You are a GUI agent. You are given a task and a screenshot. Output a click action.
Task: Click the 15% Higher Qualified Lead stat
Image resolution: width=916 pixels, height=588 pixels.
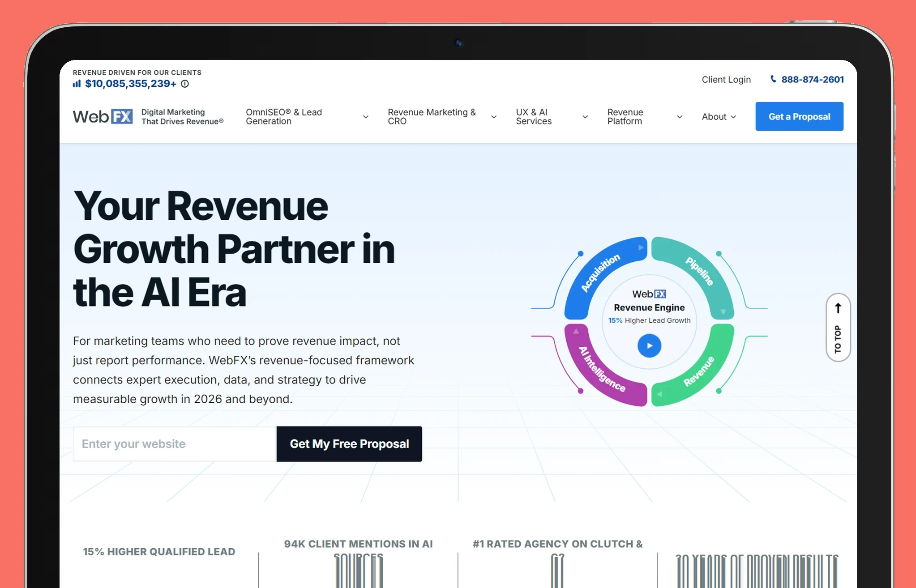tap(159, 552)
